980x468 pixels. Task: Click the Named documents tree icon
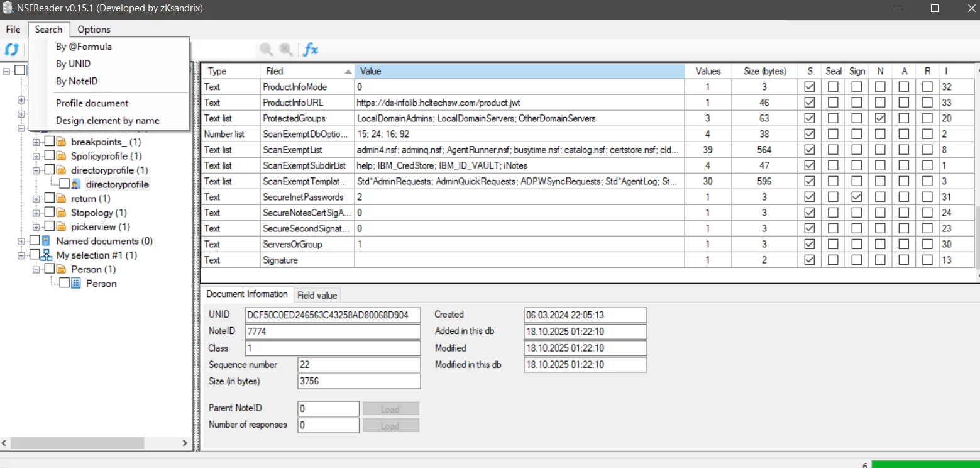[x=46, y=241]
